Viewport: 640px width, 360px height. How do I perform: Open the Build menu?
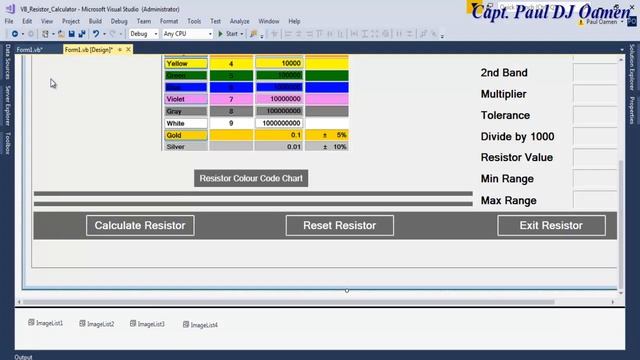click(x=95, y=21)
